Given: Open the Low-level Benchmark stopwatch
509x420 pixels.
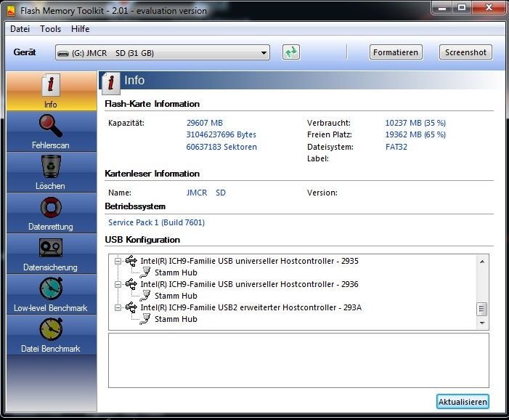Looking at the screenshot, I should click(51, 294).
